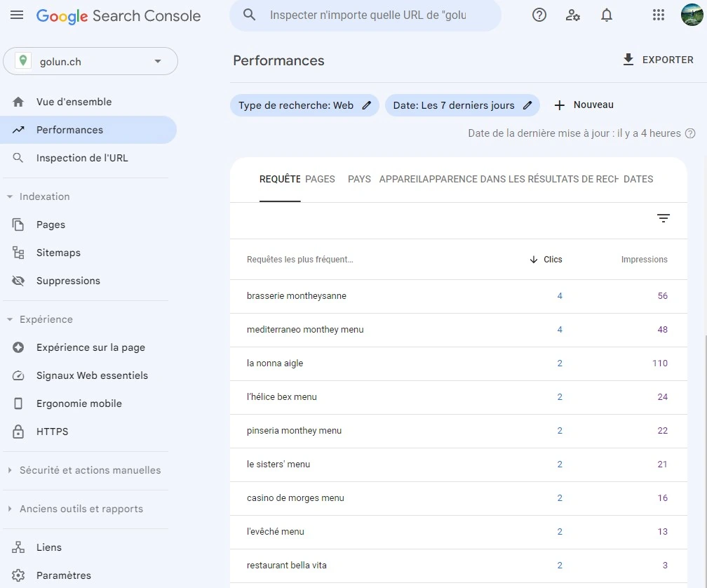Click the table filter rows icon
This screenshot has height=588, width=707.
point(664,218)
